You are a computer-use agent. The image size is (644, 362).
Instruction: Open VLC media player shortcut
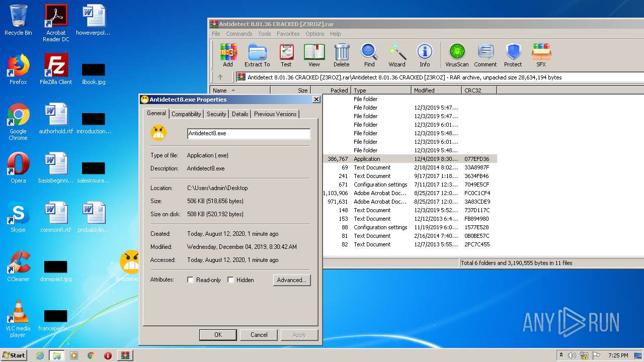18,319
